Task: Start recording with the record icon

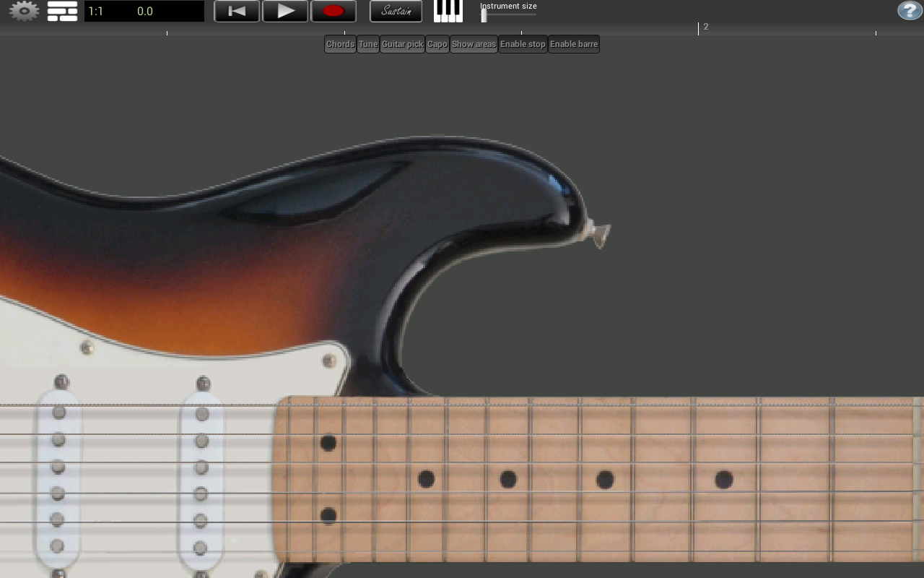Action: coord(334,11)
